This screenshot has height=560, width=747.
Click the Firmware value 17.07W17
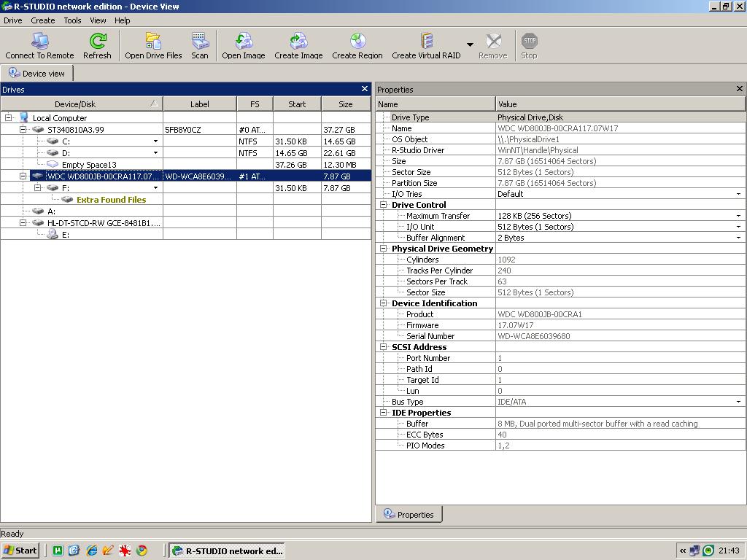click(516, 325)
